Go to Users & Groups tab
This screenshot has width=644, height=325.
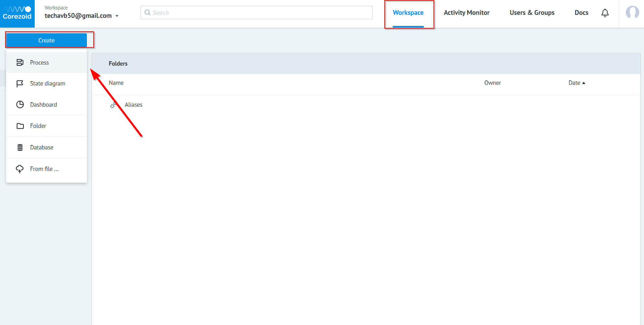click(x=532, y=13)
